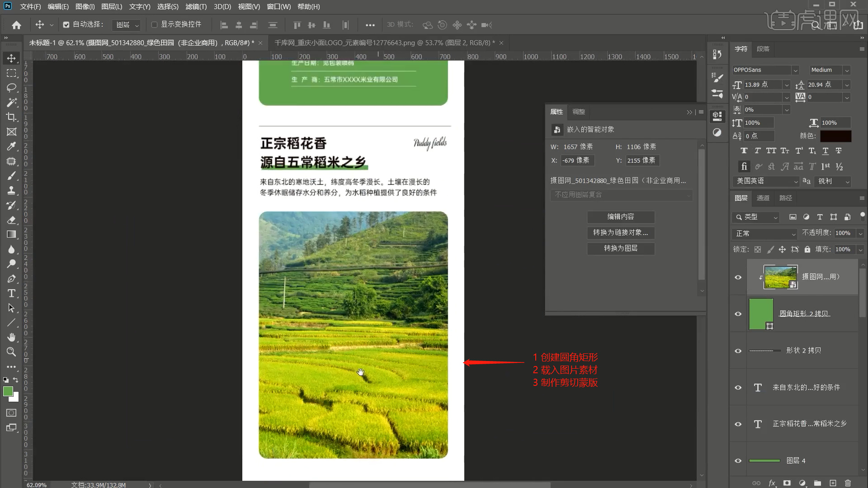Viewport: 868px width, 488px height.
Task: Create new adjustment layer
Action: coord(802,483)
